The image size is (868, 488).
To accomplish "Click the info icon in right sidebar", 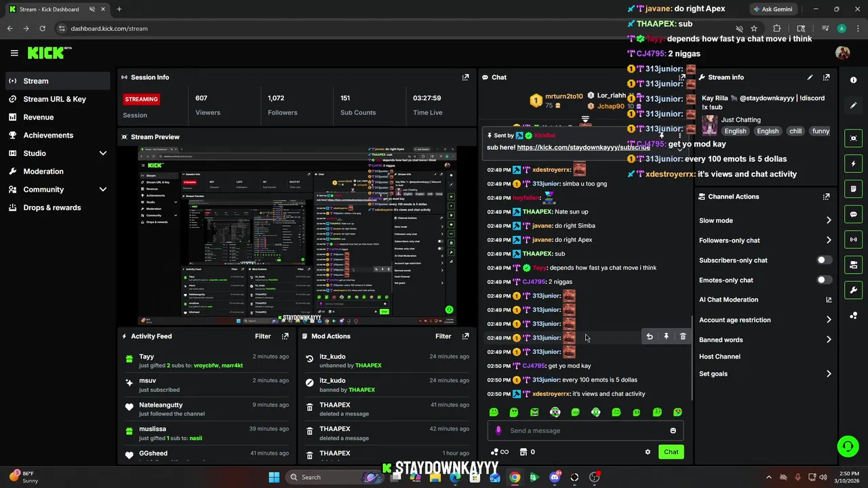I will pos(853,80).
